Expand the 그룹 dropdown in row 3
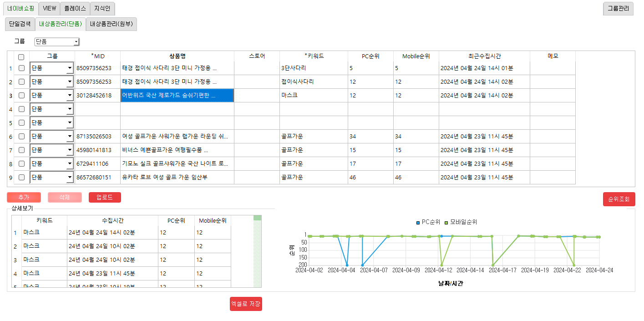The height and width of the screenshot is (321, 644). [70, 96]
